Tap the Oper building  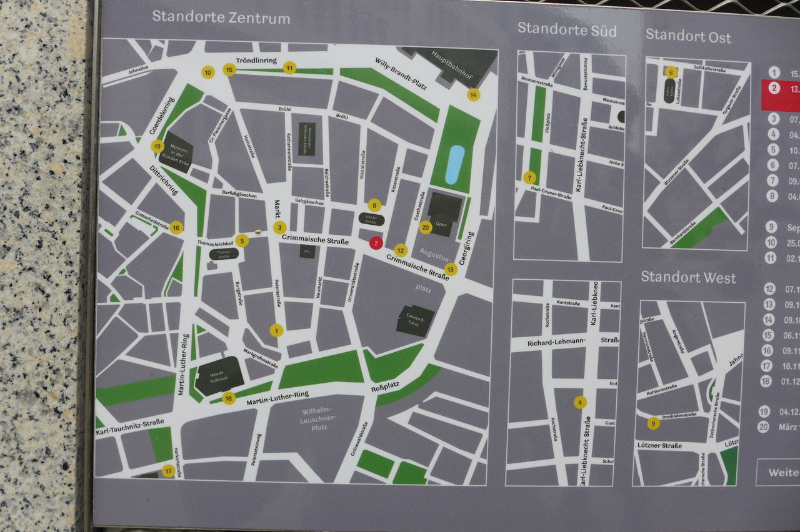445,215
